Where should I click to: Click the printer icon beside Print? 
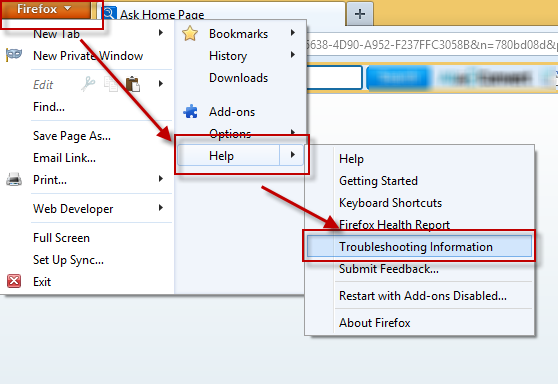click(14, 179)
